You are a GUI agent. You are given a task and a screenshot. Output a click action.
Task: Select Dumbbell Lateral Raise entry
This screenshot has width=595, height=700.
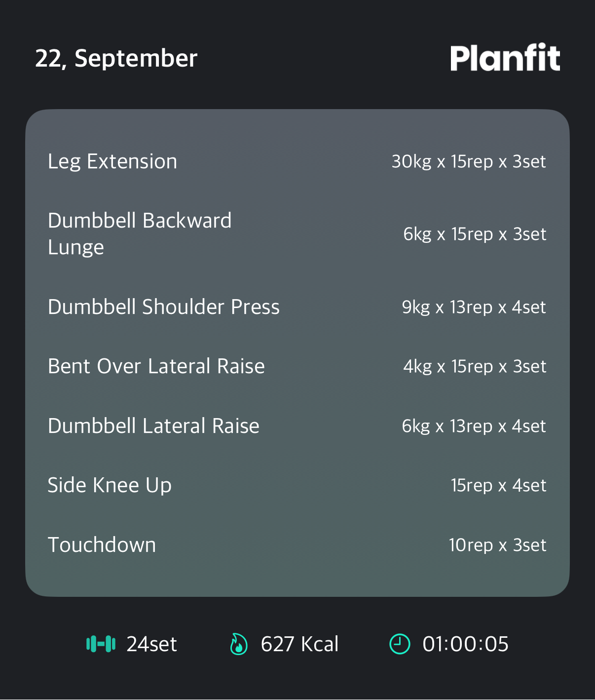(x=153, y=426)
